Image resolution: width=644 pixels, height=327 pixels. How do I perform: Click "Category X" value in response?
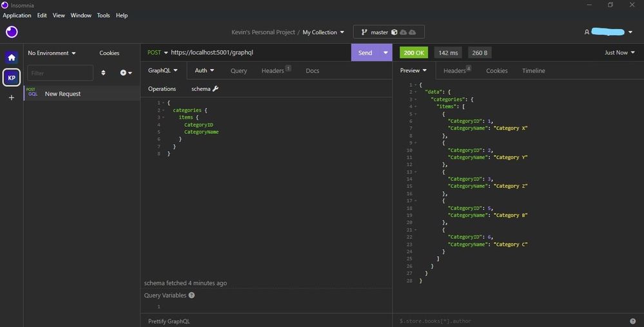[511, 128]
